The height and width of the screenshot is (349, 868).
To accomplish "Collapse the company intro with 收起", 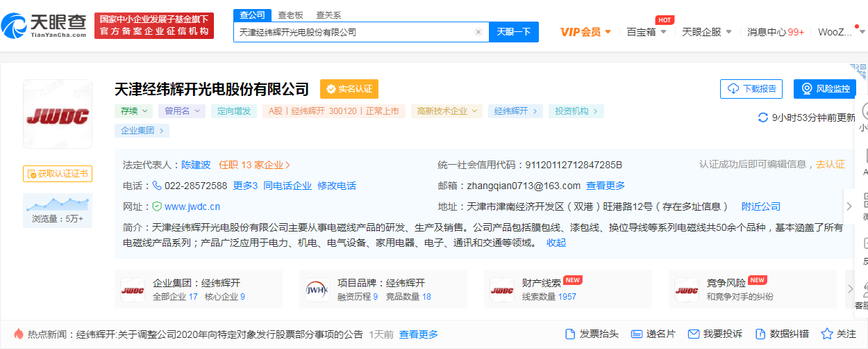I will click(x=556, y=243).
